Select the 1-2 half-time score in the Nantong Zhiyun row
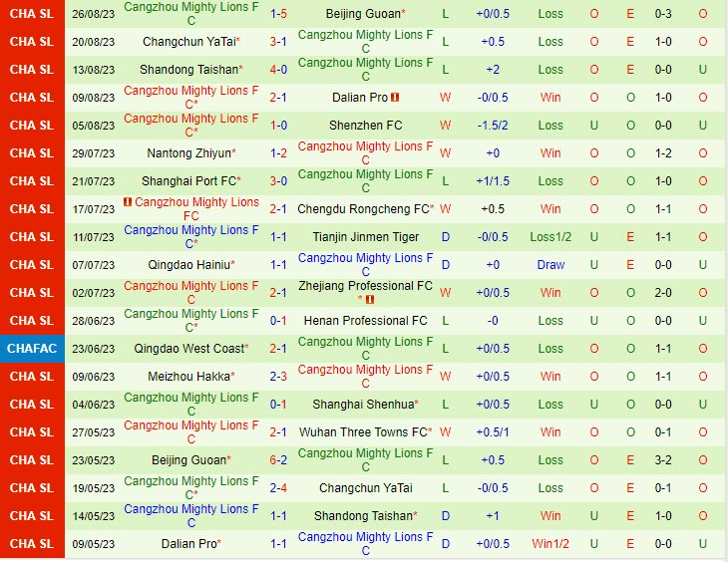 pyautogui.click(x=663, y=153)
